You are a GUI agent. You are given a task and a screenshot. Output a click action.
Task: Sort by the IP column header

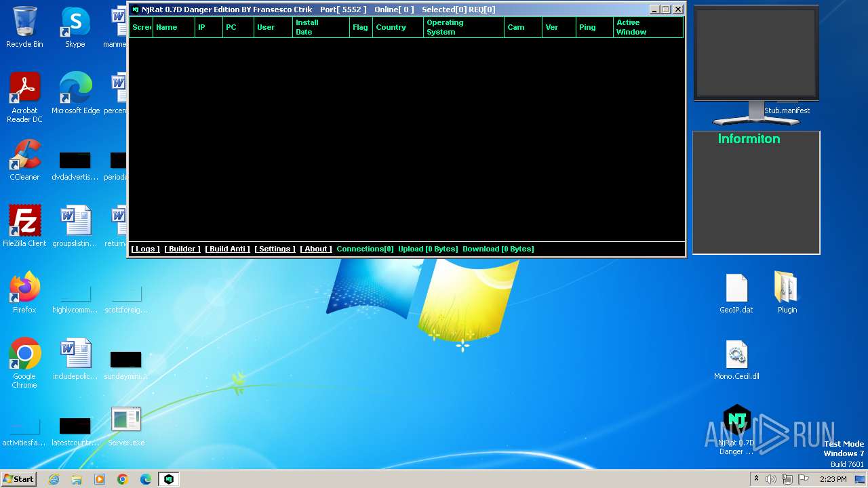click(x=209, y=27)
